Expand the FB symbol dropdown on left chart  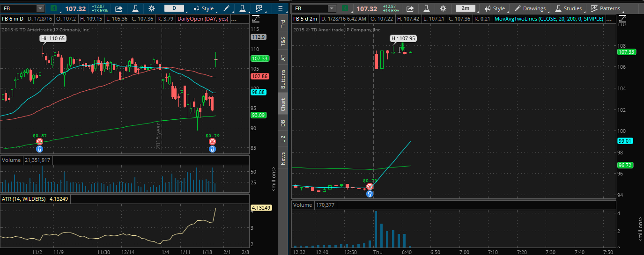tap(40, 8)
